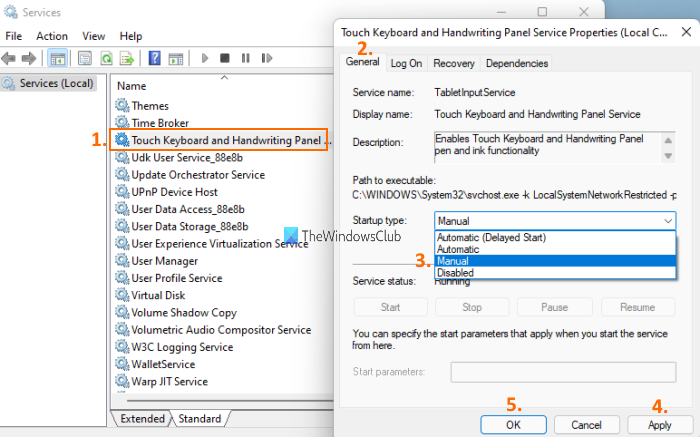Switch to the Log On tab
The height and width of the screenshot is (437, 700).
(x=406, y=63)
